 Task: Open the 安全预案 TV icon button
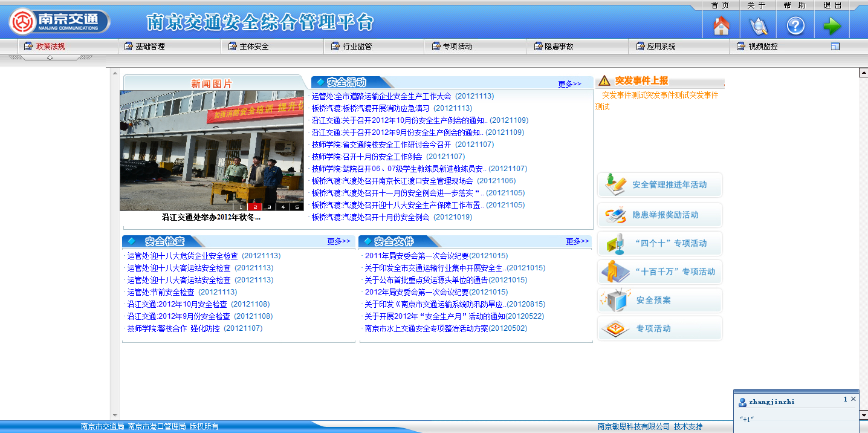tap(660, 301)
